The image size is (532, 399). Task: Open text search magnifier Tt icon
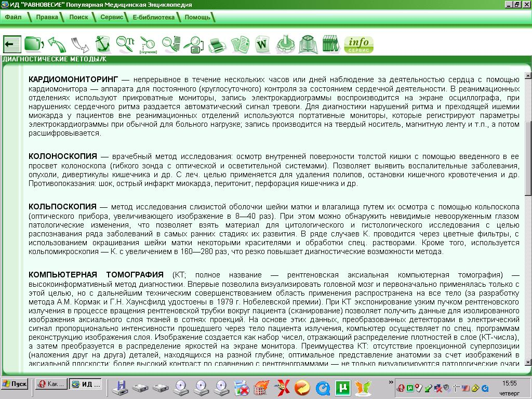(125, 44)
